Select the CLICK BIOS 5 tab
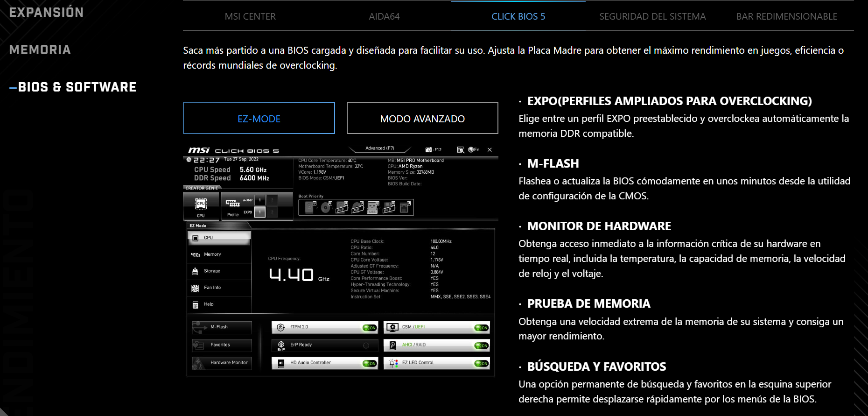 pos(518,16)
